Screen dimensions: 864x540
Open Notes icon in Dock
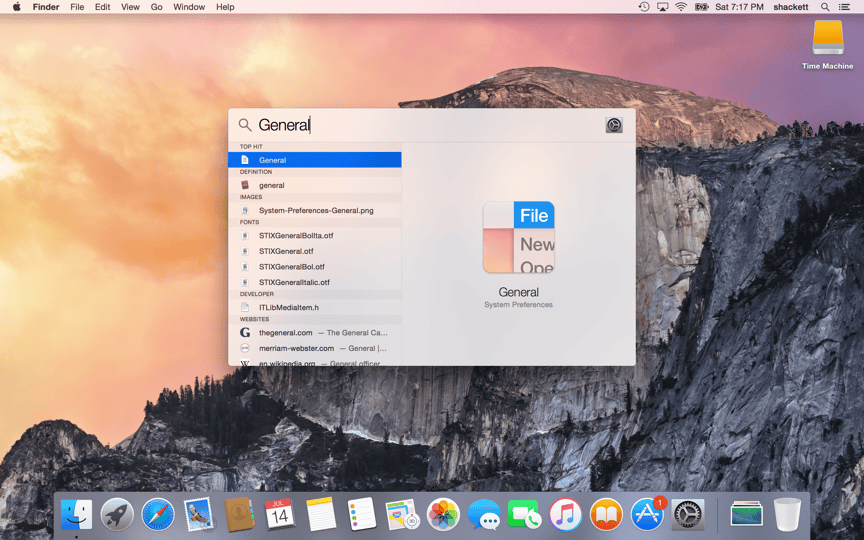[321, 515]
